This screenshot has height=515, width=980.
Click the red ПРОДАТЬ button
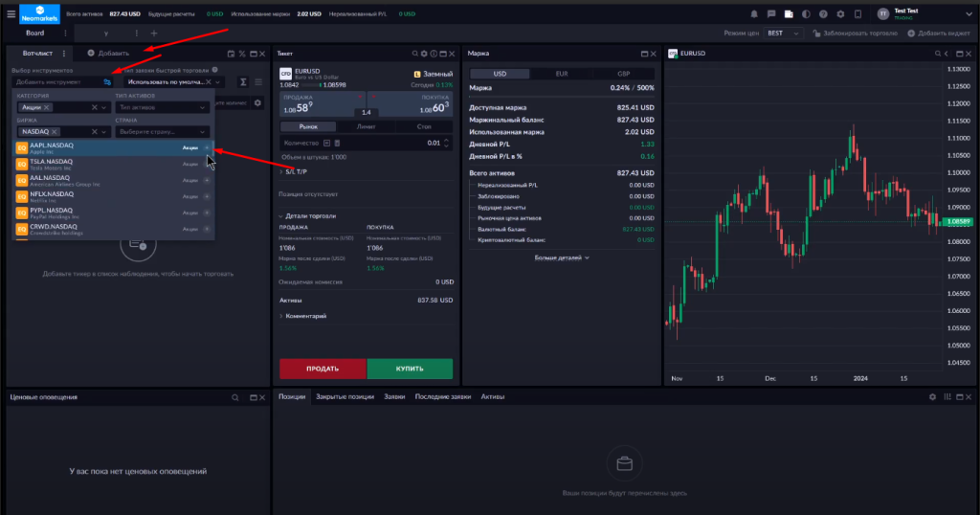point(323,369)
